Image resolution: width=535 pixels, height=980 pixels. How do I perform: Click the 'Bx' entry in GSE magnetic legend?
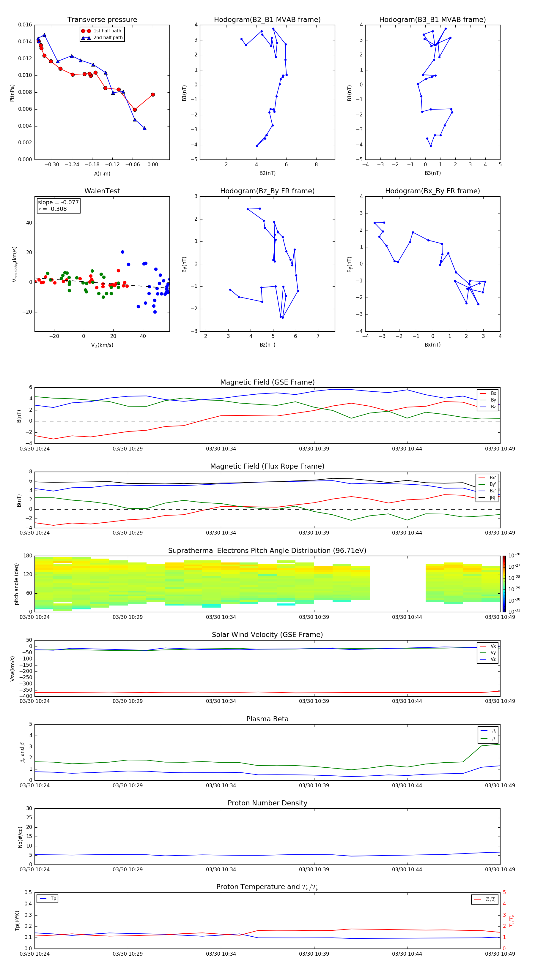[488, 393]
